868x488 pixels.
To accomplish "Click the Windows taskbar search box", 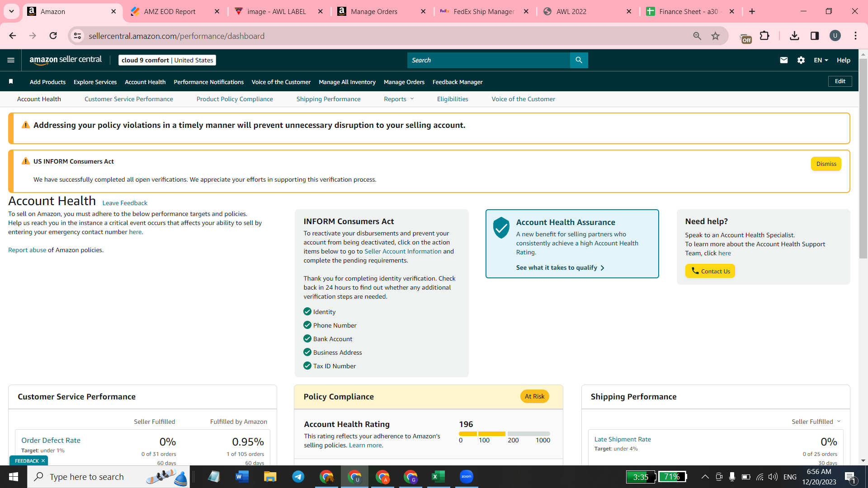I will coord(108,477).
